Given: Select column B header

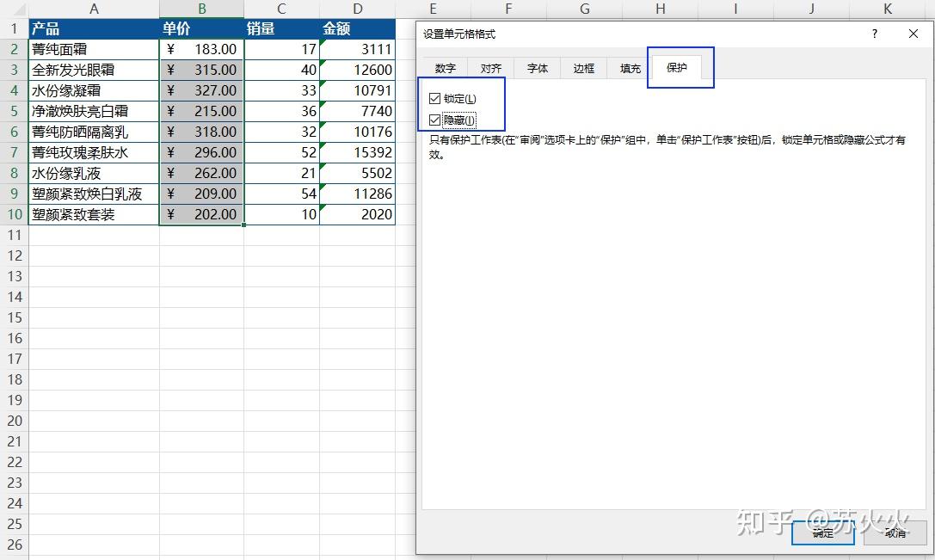Looking at the screenshot, I should click(x=201, y=9).
